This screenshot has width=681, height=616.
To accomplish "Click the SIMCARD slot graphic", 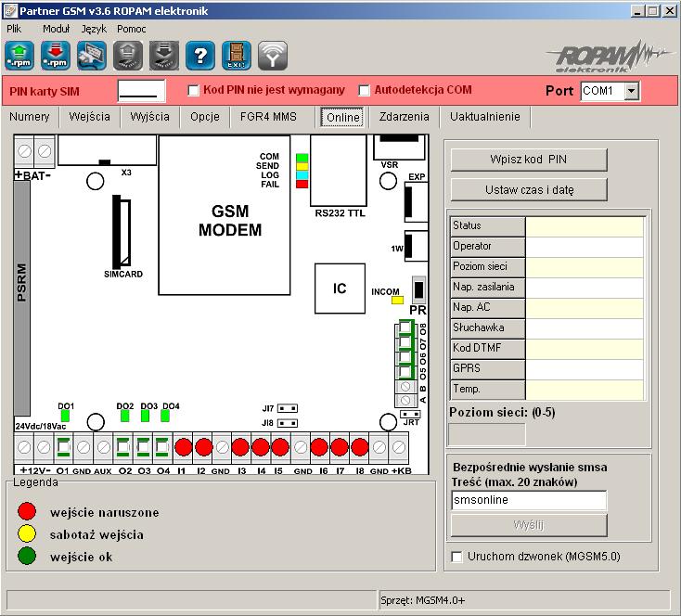I will (x=122, y=232).
